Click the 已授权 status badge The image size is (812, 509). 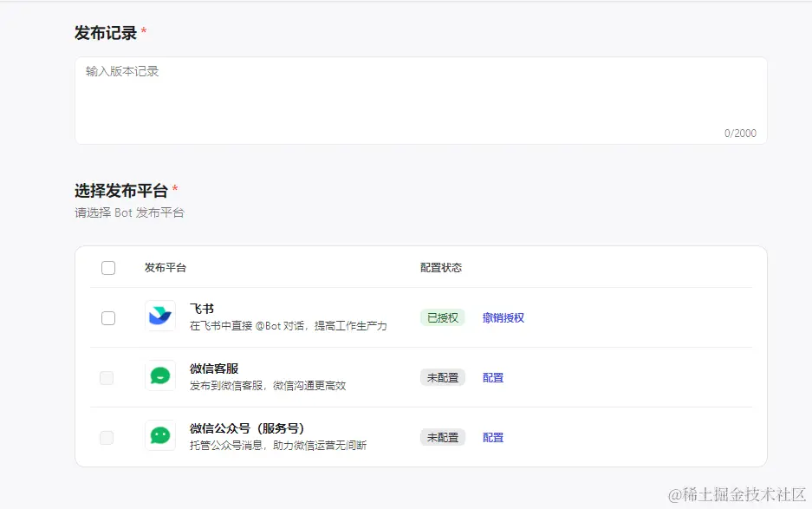click(x=443, y=317)
